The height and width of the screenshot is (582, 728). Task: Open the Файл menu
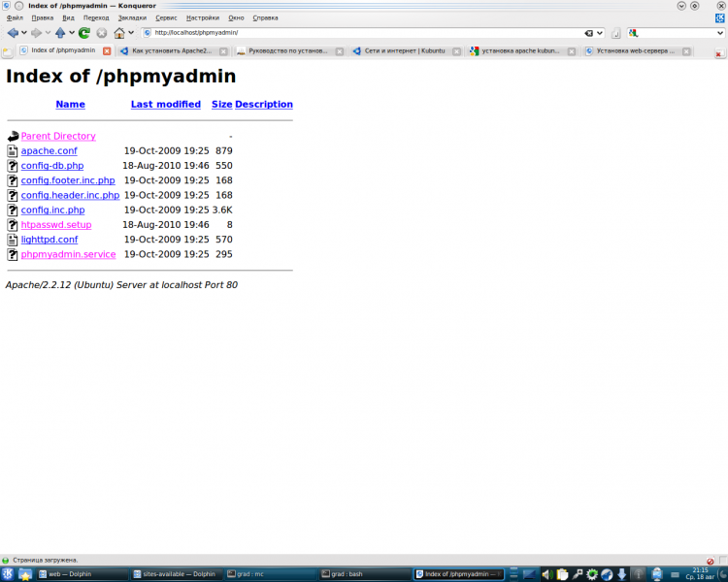tap(15, 18)
